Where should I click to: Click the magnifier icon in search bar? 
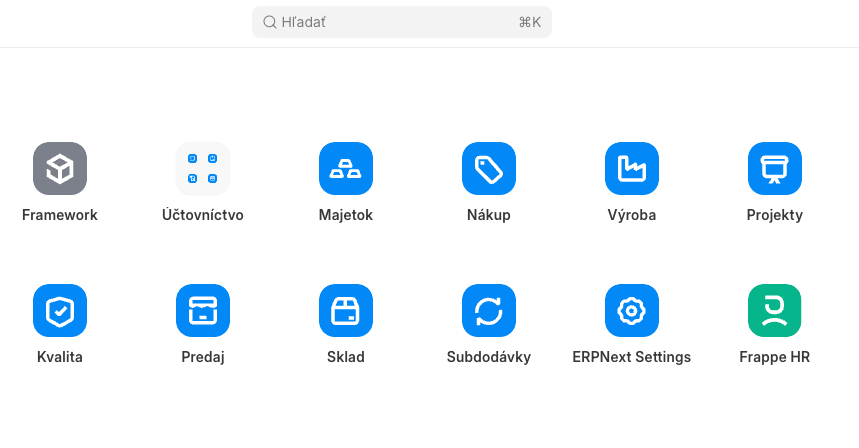(x=269, y=22)
